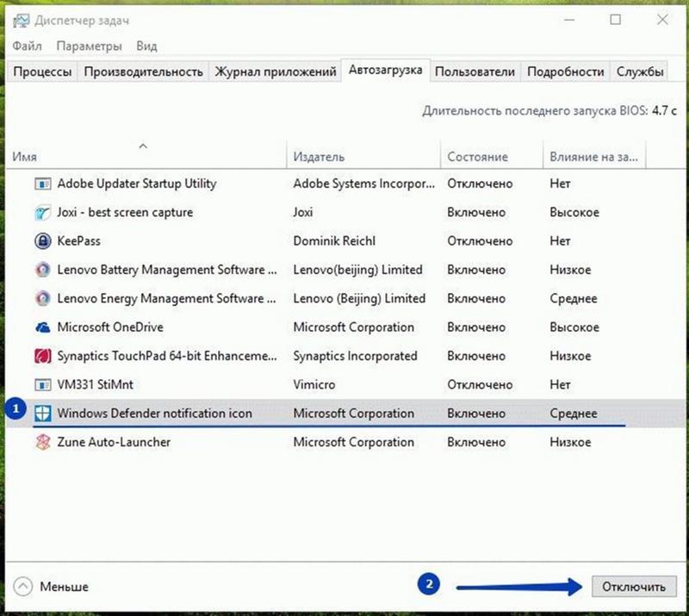This screenshot has width=689, height=616.
Task: Click the Synaptics TouchPad red icon
Action: point(42,356)
